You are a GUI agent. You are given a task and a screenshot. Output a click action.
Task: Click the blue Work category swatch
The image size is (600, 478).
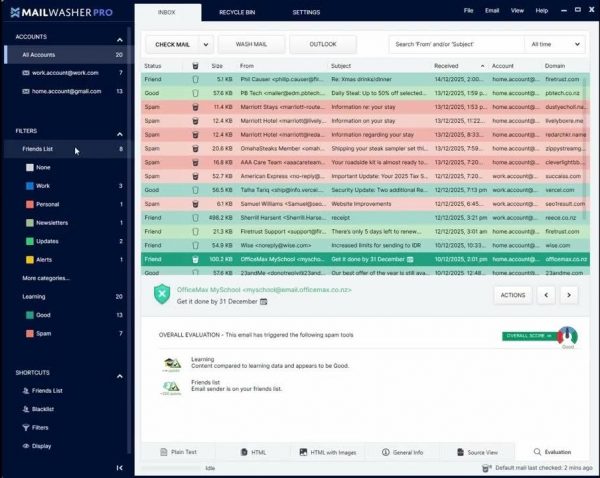(30, 186)
